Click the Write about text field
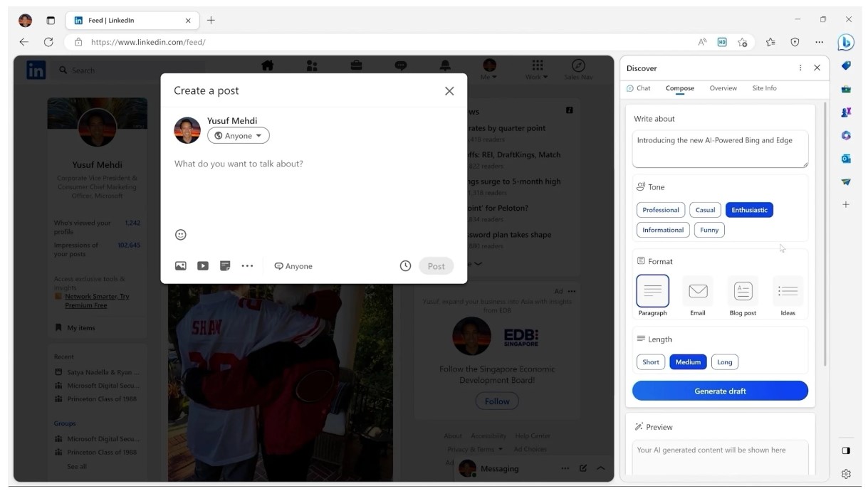 pos(720,149)
